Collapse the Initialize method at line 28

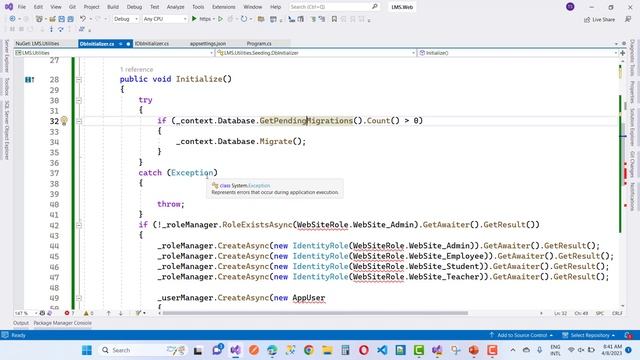[79, 80]
